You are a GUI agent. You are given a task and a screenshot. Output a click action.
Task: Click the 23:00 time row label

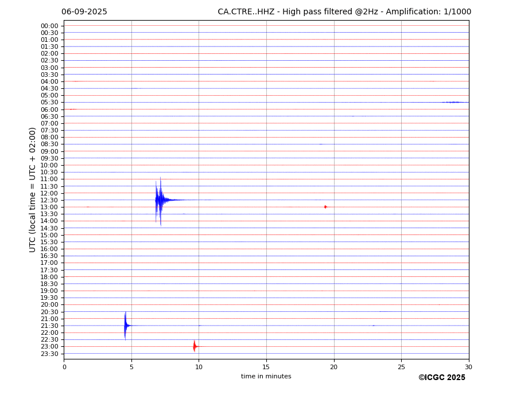(x=49, y=347)
